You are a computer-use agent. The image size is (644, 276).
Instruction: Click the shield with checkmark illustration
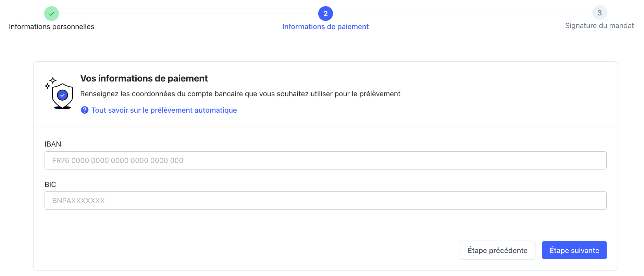[x=62, y=96]
